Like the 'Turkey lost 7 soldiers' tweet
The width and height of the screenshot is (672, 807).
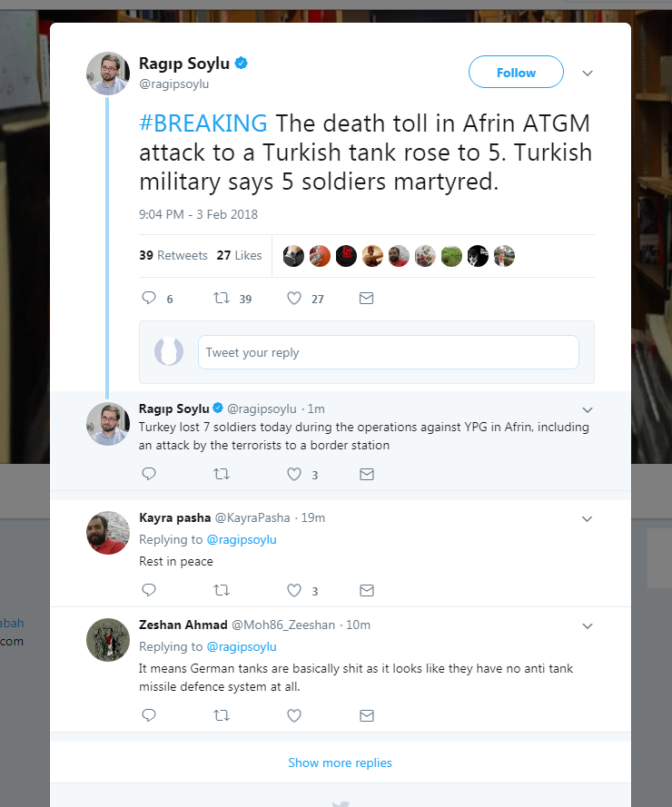(x=294, y=474)
